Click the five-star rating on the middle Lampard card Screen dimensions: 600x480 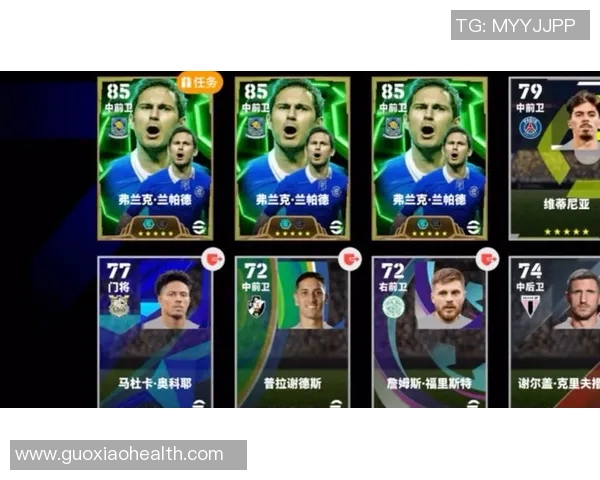point(292,233)
